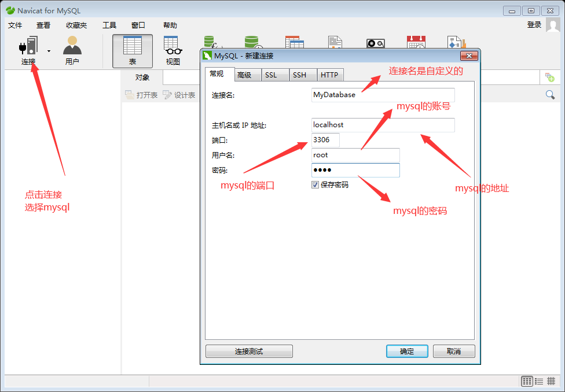Click the grid view icon in status bar

(x=527, y=381)
